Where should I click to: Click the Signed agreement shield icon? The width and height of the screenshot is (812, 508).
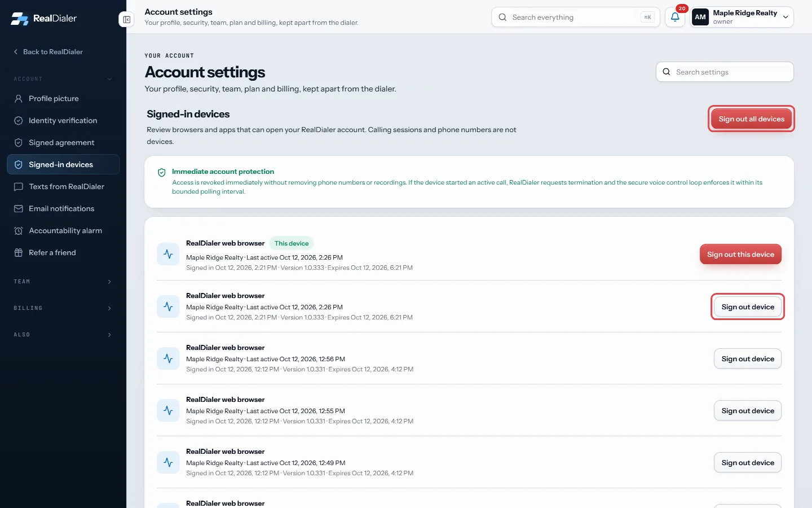point(19,142)
